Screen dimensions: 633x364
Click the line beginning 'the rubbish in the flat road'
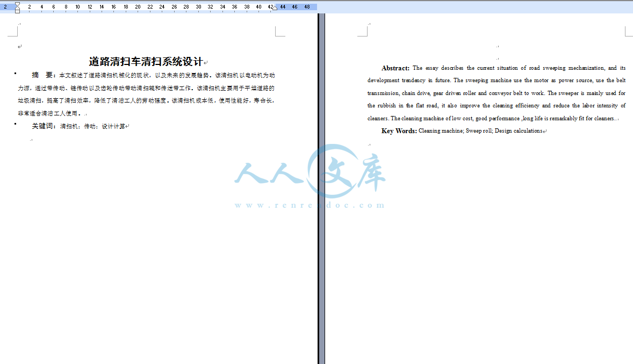497,105
